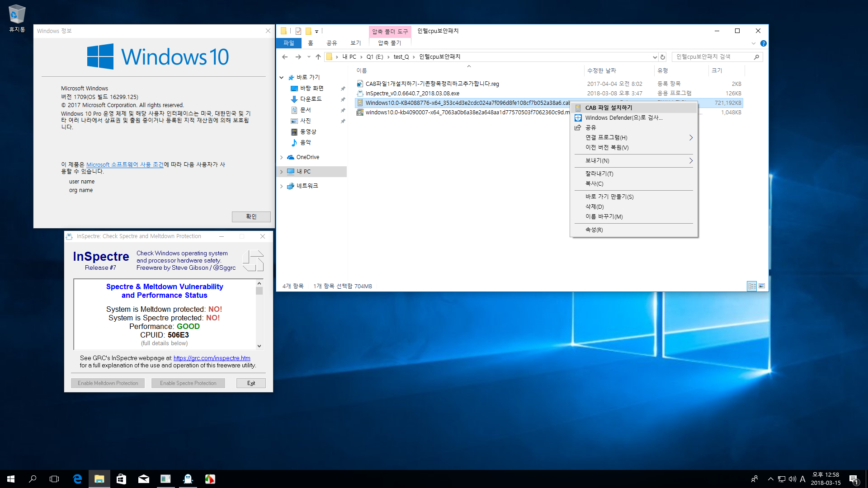Choose CAB 파일 설치하기 in context menu
Screen dimensions: 868x488
coord(634,108)
